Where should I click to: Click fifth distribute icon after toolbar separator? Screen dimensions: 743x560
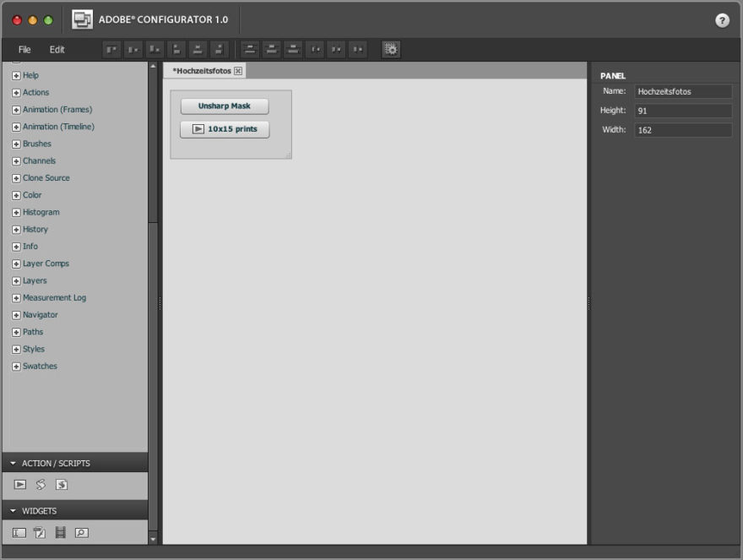point(336,49)
